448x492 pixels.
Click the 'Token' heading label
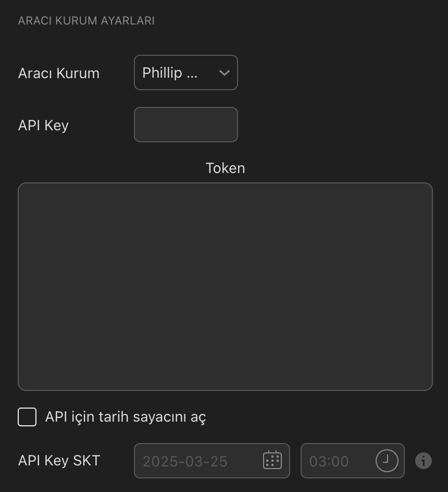pos(225,168)
